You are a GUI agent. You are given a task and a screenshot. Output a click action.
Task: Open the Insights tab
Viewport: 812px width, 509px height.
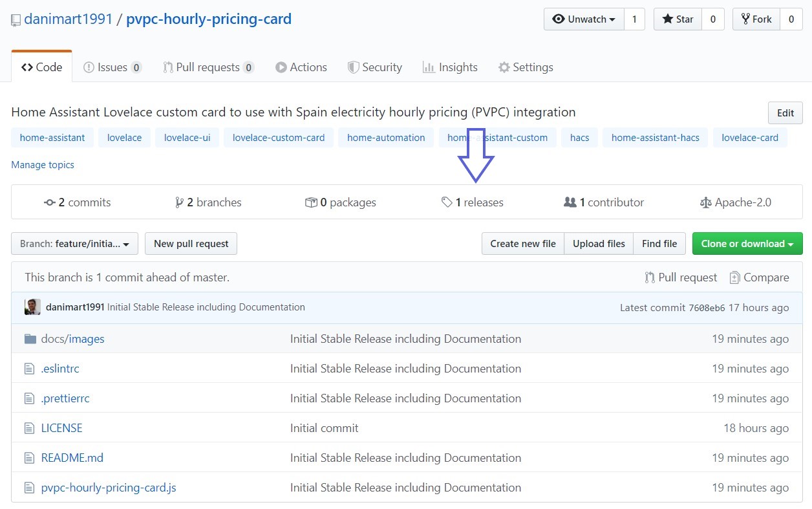click(450, 67)
